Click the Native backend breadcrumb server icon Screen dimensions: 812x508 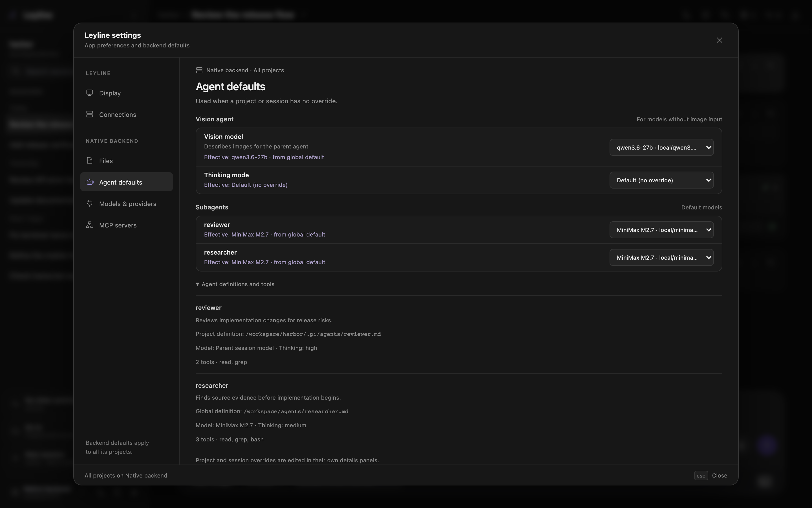pyautogui.click(x=199, y=70)
